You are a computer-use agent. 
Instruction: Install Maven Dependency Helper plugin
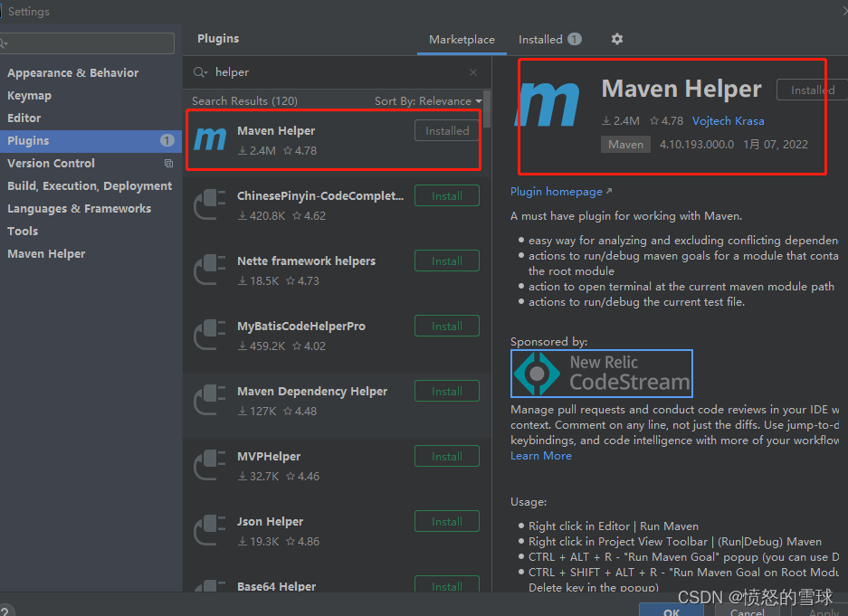click(x=447, y=391)
